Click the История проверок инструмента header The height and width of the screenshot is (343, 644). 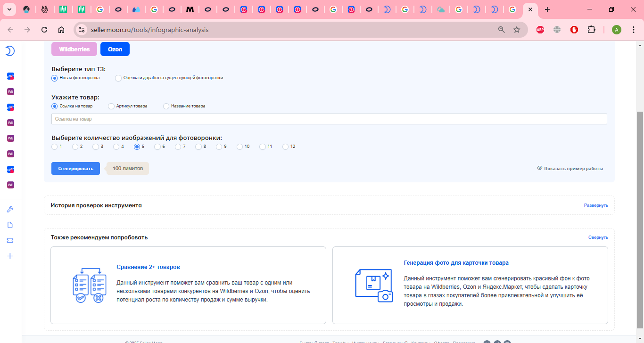(96, 205)
